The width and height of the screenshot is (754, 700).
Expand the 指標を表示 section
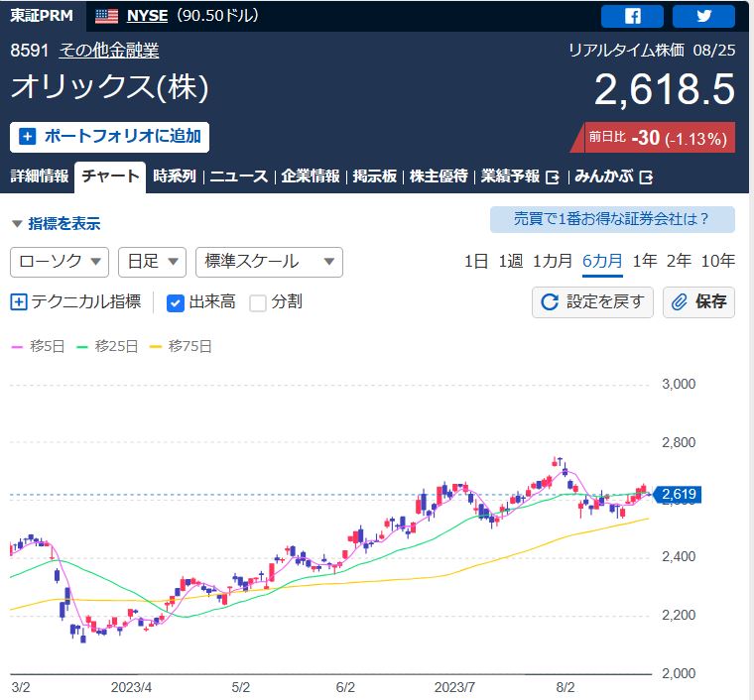point(57,223)
